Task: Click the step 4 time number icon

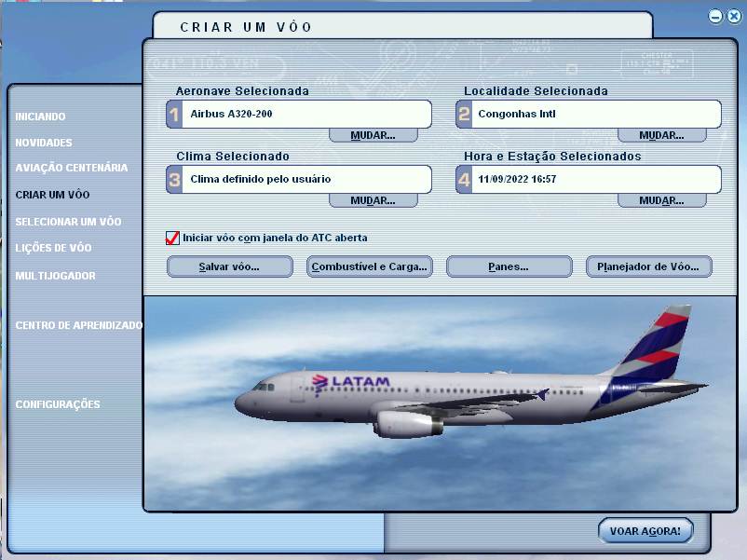Action: click(464, 180)
